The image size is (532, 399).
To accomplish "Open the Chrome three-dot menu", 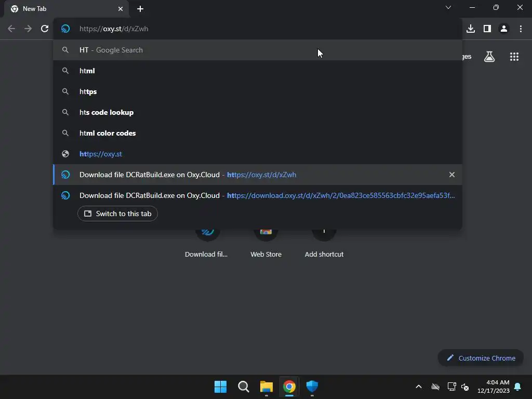I will coord(521,29).
